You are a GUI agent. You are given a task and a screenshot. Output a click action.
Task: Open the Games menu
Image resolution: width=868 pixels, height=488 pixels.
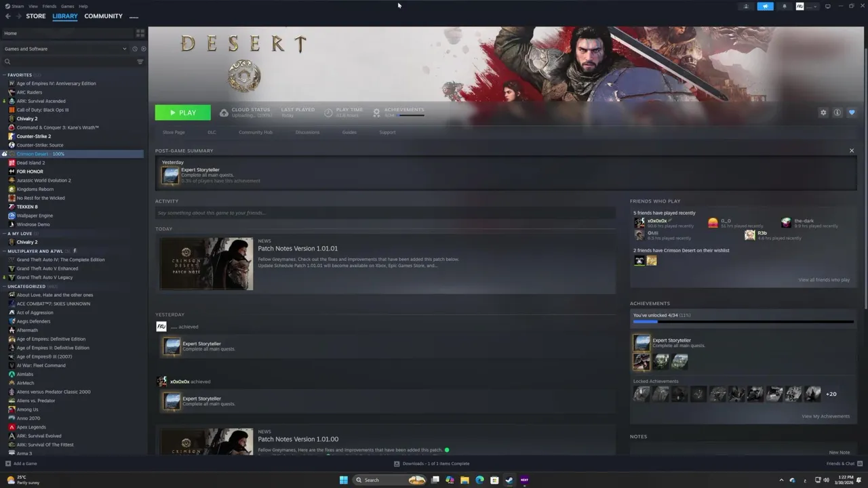pyautogui.click(x=68, y=6)
